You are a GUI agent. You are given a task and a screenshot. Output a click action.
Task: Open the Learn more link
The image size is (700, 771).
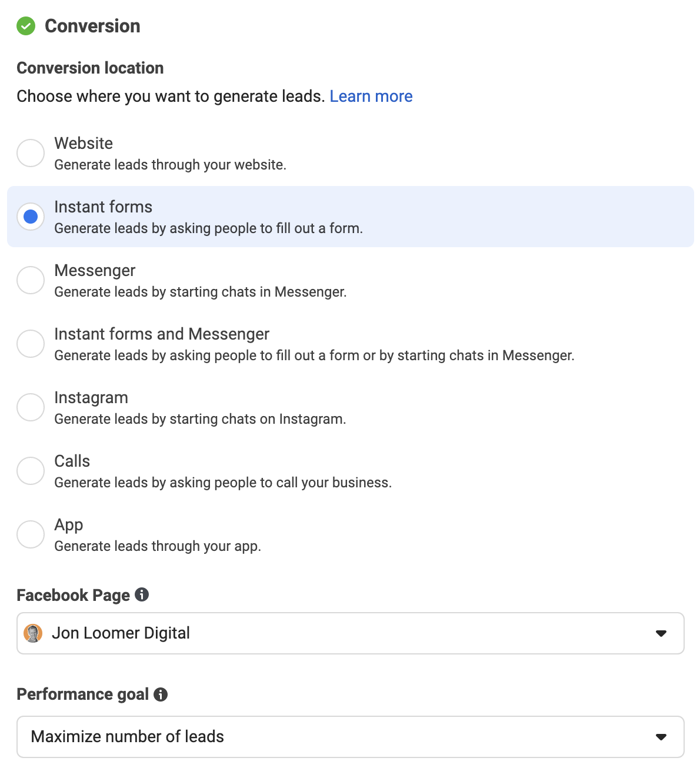pos(371,96)
